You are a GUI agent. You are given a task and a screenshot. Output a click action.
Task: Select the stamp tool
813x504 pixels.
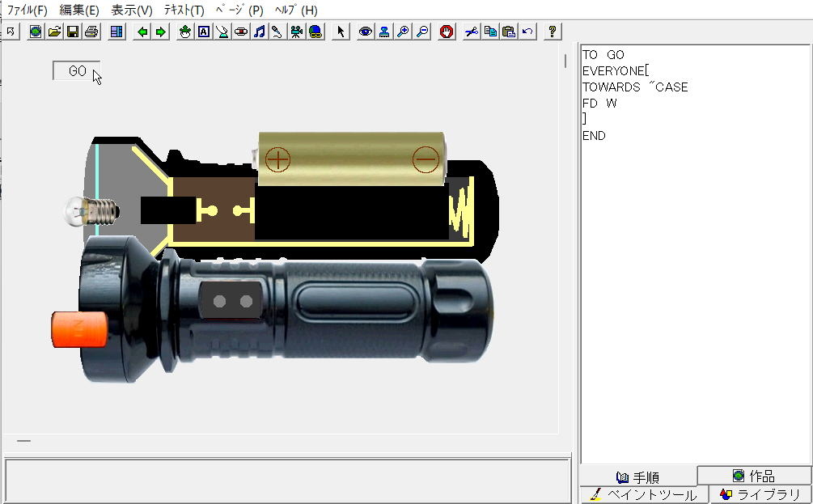pos(384,32)
